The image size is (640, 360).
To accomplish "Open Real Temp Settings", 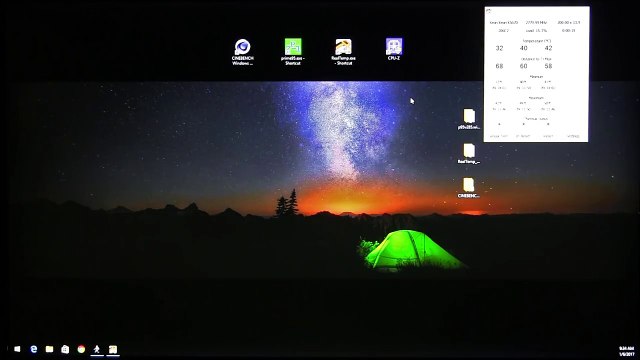I will [573, 136].
